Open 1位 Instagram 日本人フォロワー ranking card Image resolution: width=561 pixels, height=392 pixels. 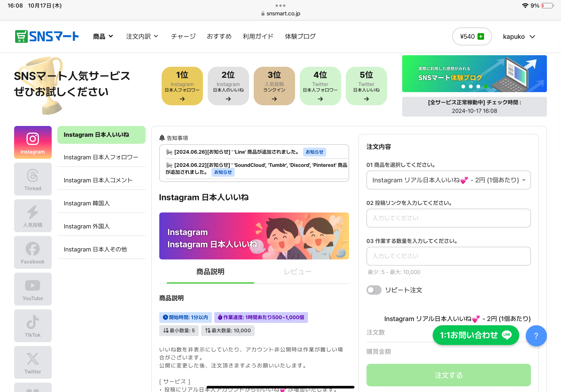click(182, 86)
